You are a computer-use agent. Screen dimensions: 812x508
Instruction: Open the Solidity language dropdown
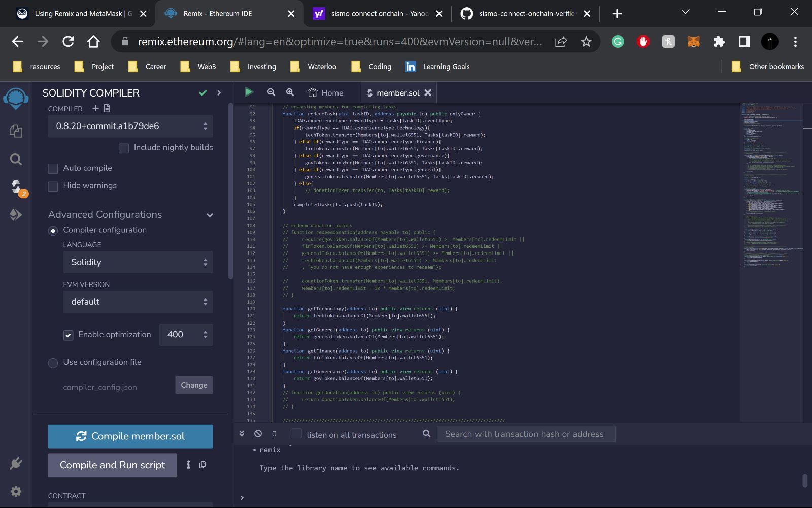coord(138,262)
